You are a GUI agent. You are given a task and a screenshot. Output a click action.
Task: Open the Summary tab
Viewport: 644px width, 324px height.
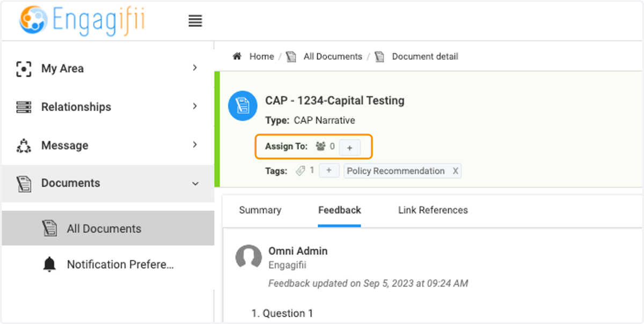coord(260,210)
